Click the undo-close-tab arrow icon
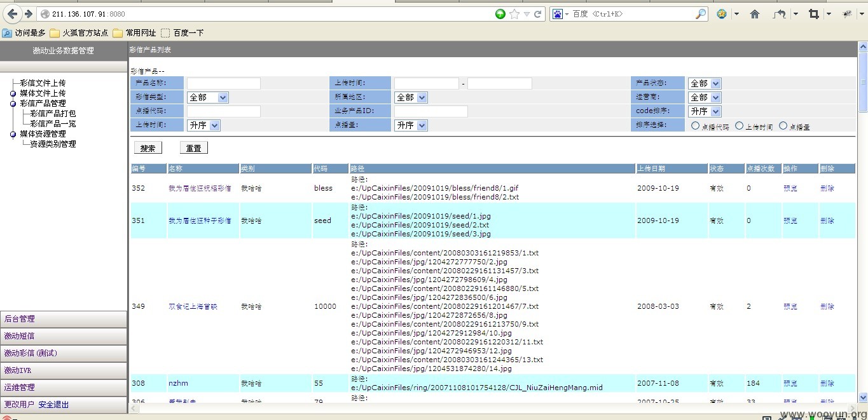This screenshot has height=420, width=868. [779, 14]
